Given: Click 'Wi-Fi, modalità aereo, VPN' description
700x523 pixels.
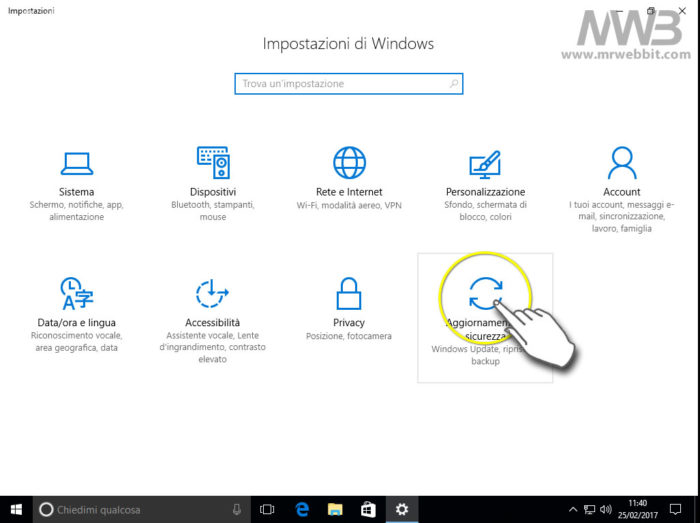Looking at the screenshot, I should tap(349, 205).
